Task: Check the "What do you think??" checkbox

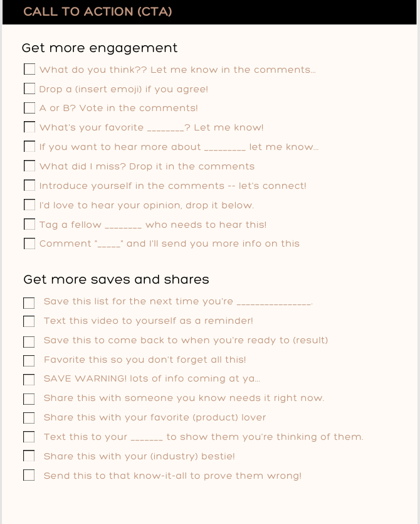Action: coord(29,69)
